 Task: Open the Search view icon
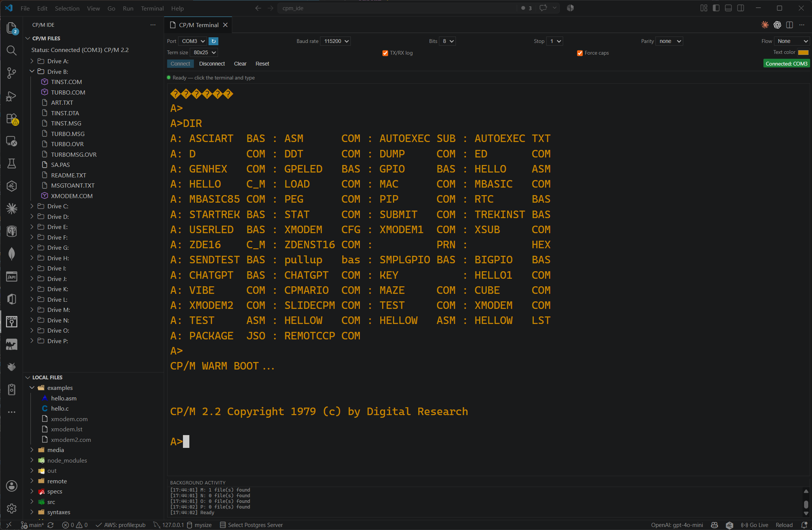(12, 50)
